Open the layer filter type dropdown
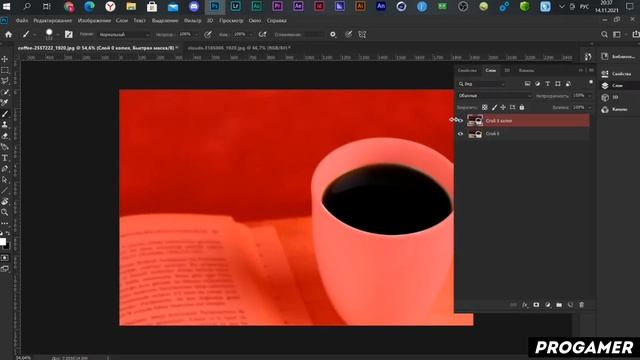 482,84
